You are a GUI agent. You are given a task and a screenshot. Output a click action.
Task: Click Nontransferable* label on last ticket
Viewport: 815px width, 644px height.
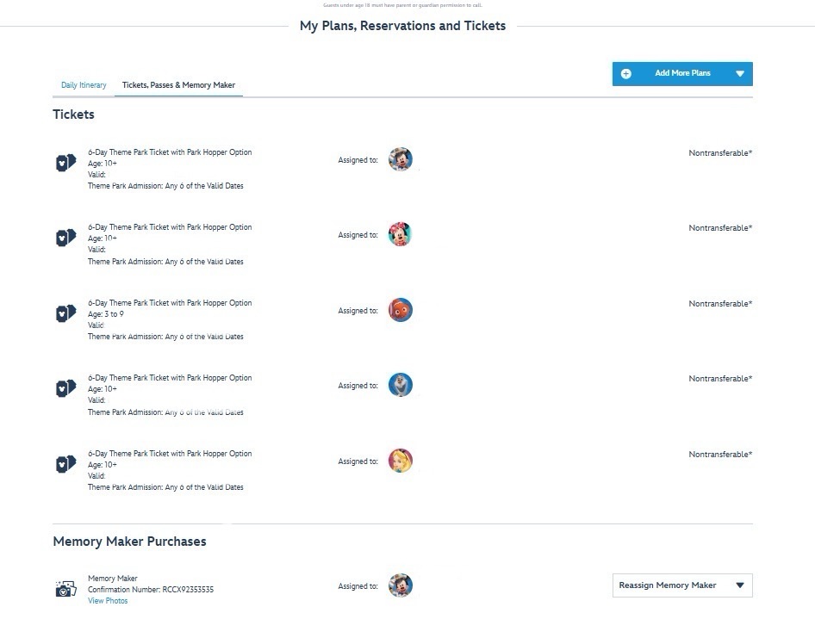(x=719, y=455)
